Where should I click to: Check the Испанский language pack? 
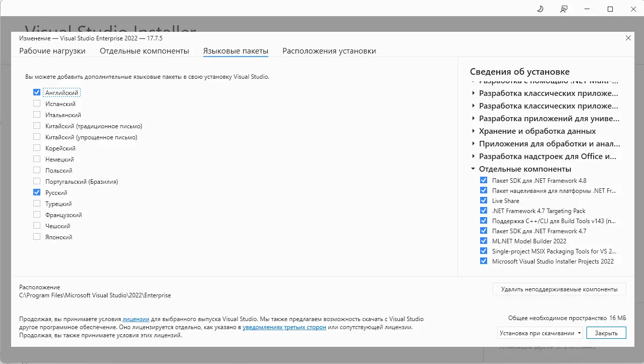coord(37,103)
